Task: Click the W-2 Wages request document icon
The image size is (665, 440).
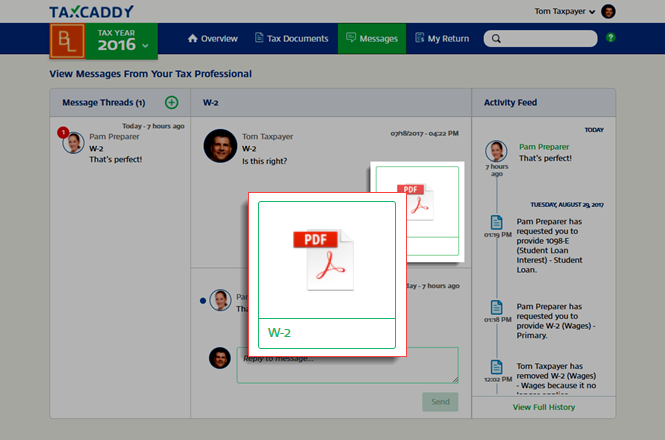Action: (x=497, y=307)
